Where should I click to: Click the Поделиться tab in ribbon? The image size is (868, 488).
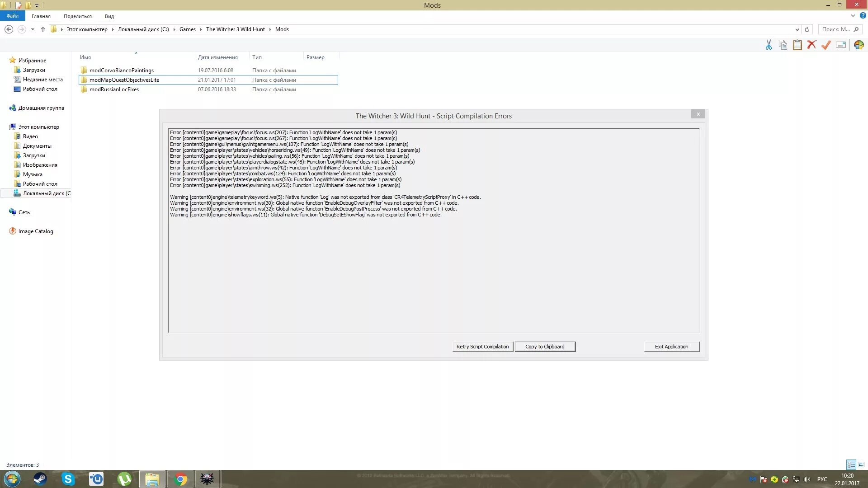77,16
